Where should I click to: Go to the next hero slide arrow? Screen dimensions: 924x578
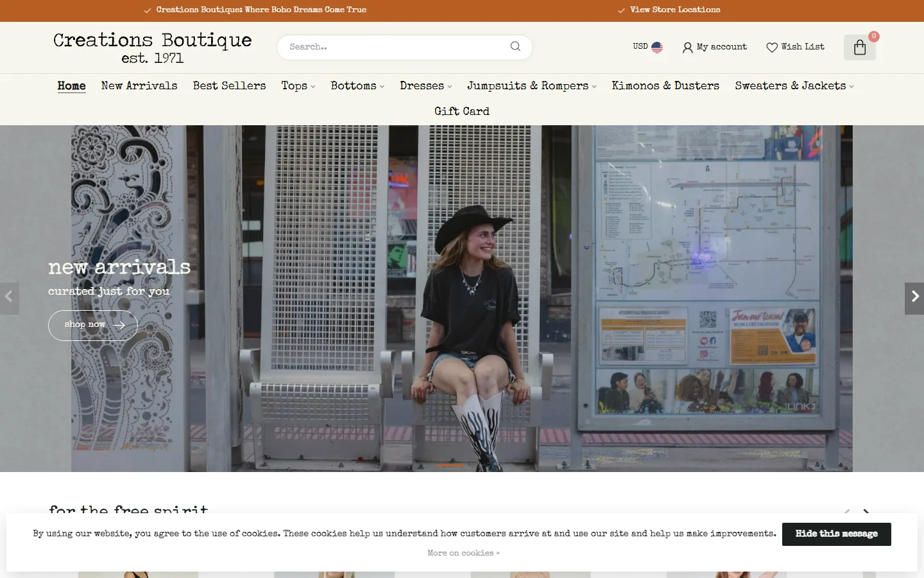[x=914, y=299]
